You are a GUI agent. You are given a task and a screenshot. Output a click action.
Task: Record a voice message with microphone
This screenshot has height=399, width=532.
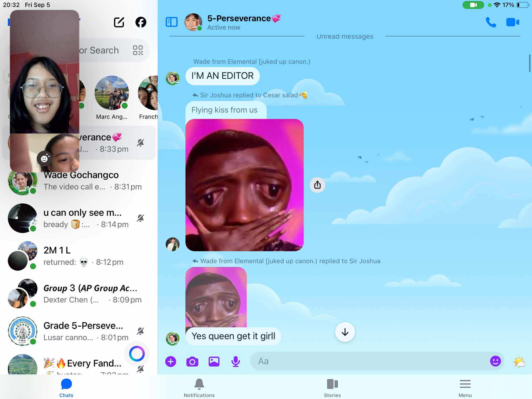[x=236, y=362]
